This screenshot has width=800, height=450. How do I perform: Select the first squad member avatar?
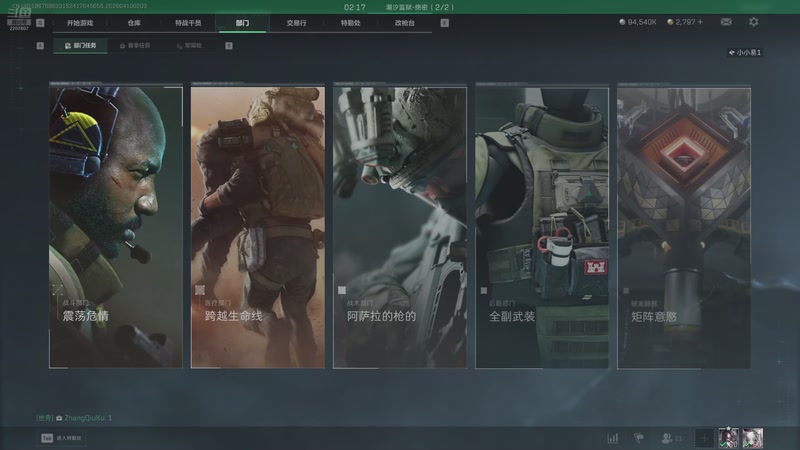pos(728,438)
